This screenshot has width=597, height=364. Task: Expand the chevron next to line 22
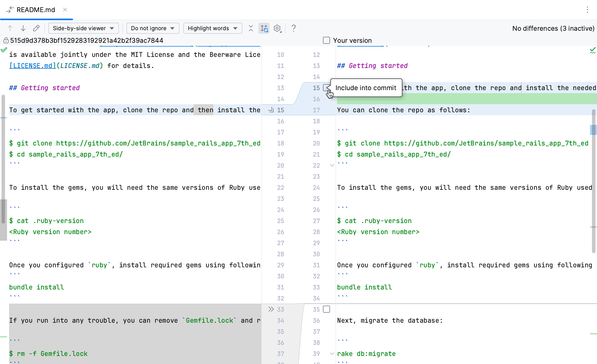[x=332, y=165]
